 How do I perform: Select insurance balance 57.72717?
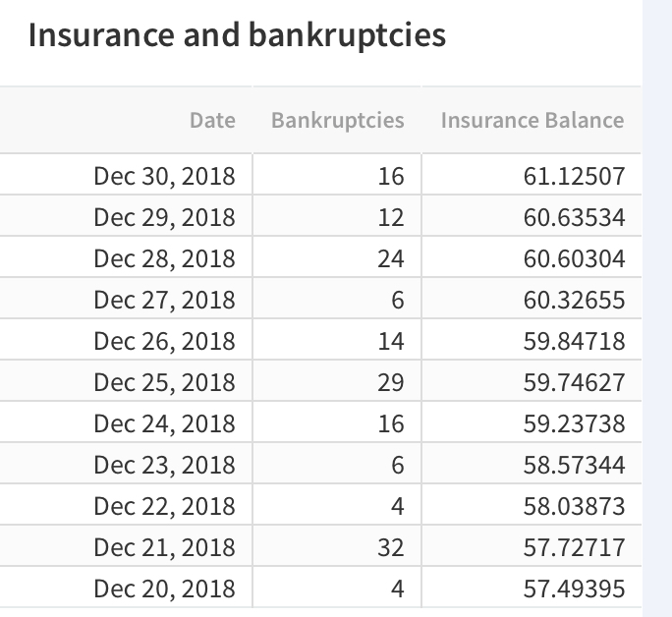coord(575,547)
